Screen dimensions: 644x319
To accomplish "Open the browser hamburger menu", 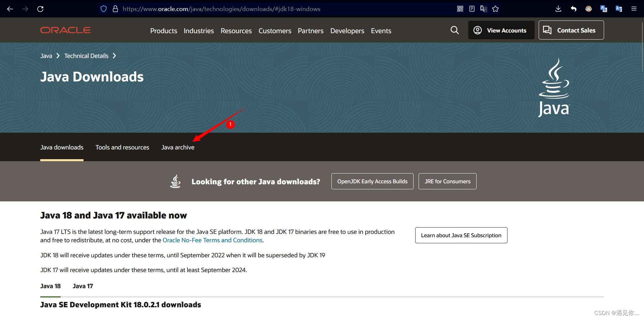I will click(x=634, y=9).
